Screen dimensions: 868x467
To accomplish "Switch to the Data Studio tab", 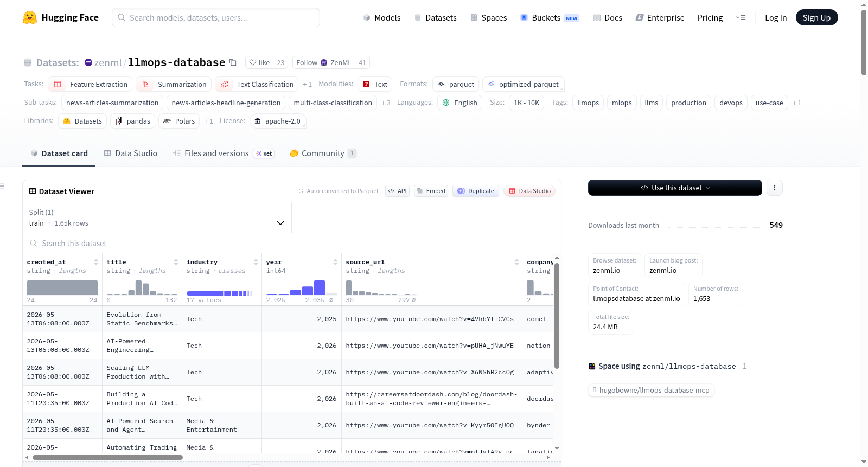I will [x=130, y=153].
